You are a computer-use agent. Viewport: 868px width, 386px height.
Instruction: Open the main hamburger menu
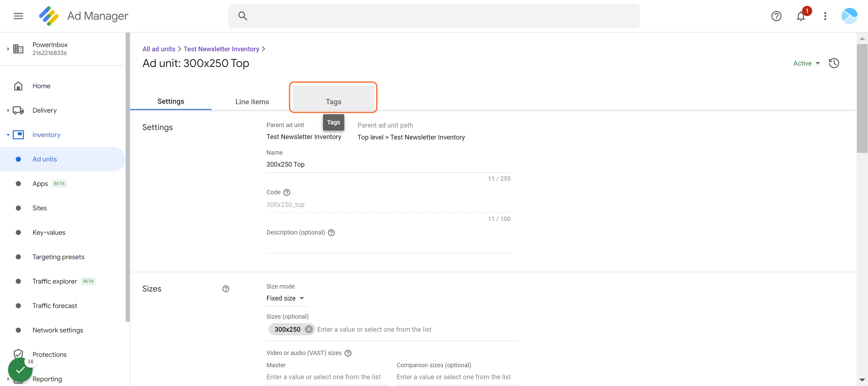[18, 16]
